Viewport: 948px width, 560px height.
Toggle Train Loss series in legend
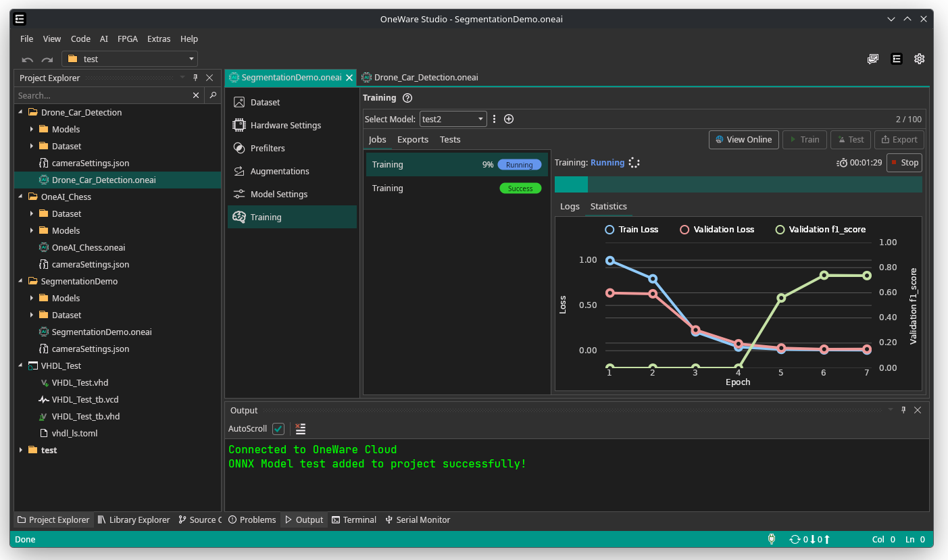point(631,230)
